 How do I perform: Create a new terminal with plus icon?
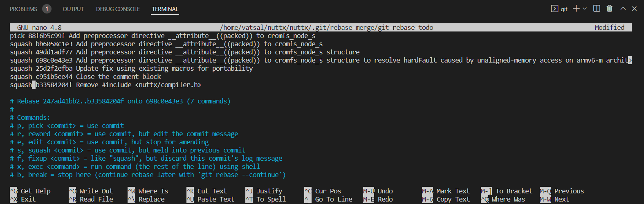[576, 9]
